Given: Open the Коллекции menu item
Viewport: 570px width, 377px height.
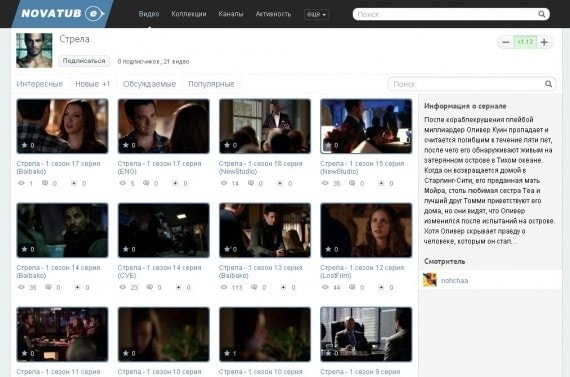Looking at the screenshot, I should click(189, 14).
